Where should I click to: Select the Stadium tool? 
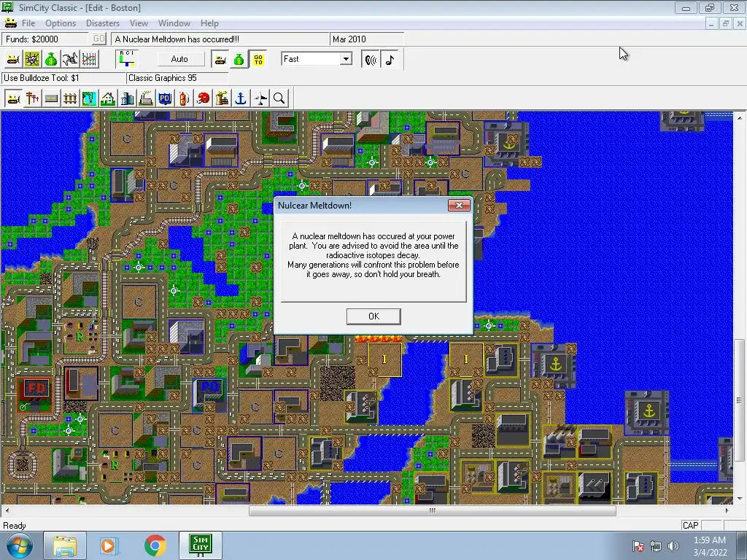point(203,98)
